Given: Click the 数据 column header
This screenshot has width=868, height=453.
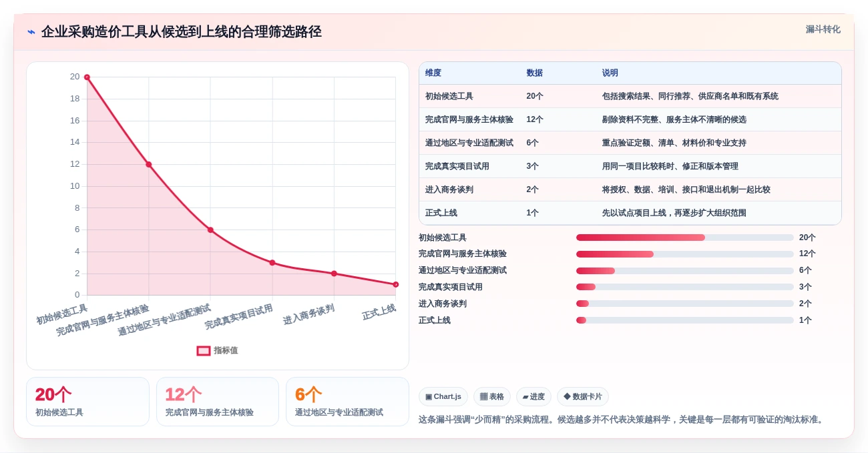Looking at the screenshot, I should [x=534, y=73].
